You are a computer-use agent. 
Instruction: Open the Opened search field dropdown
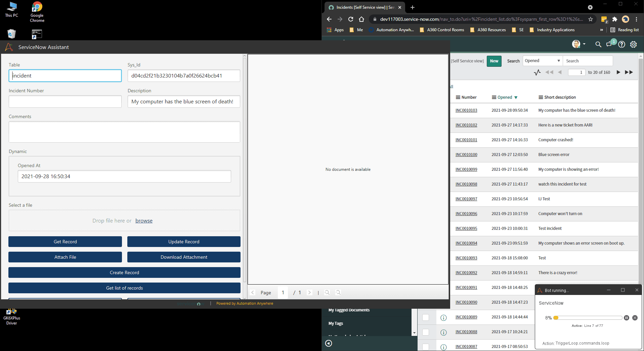(543, 61)
